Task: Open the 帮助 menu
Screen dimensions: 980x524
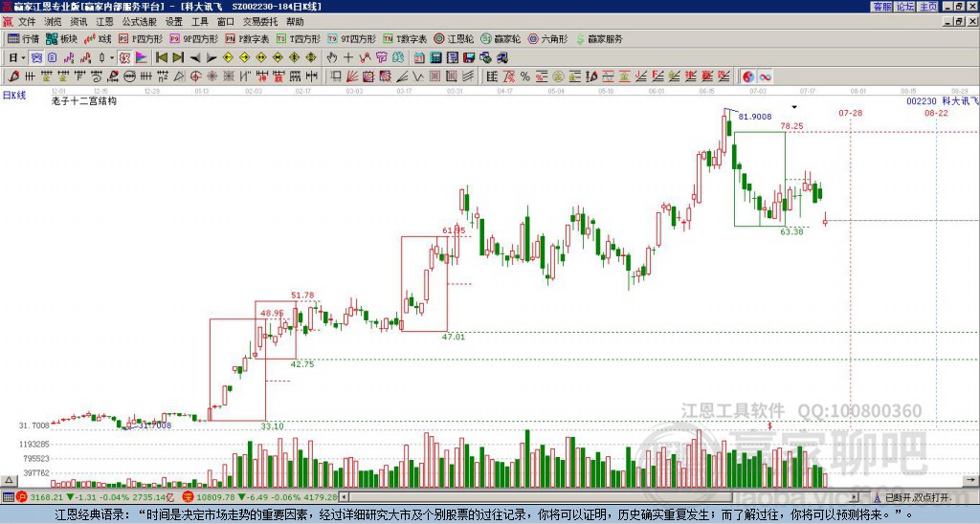Action: click(x=295, y=22)
